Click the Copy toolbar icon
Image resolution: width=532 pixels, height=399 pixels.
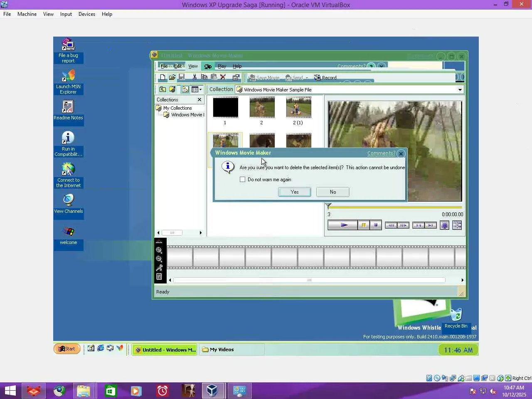tap(204, 77)
